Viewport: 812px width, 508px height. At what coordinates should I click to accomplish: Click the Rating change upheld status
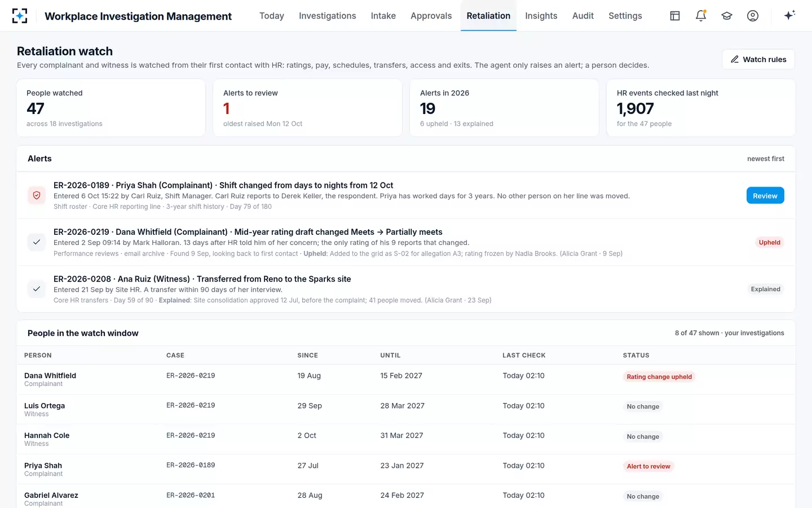[x=659, y=376]
